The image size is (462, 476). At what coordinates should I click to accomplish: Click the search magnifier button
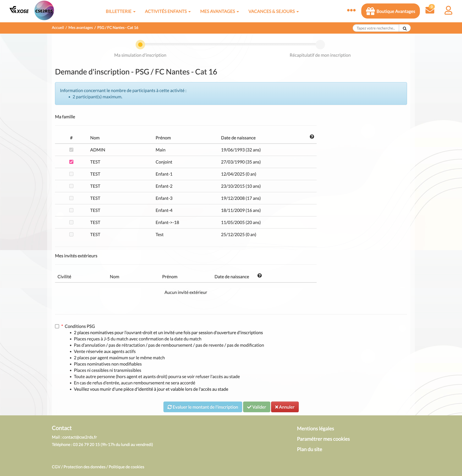coord(404,28)
